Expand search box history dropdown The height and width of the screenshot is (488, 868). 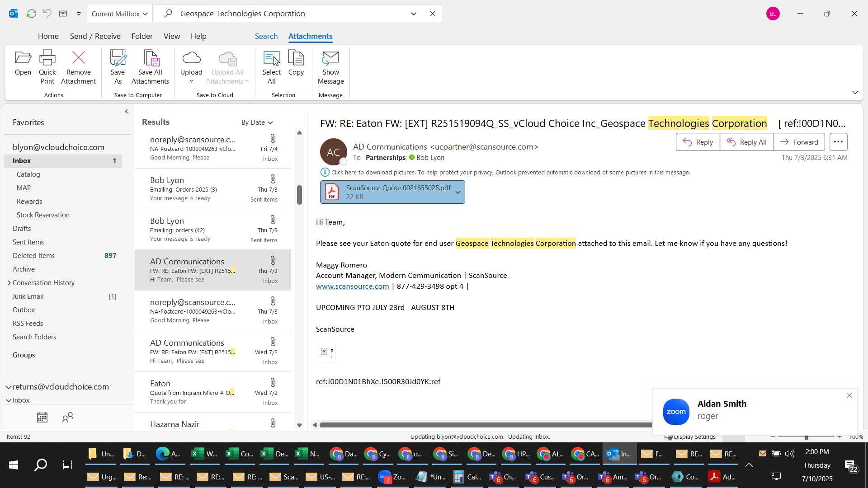[413, 14]
